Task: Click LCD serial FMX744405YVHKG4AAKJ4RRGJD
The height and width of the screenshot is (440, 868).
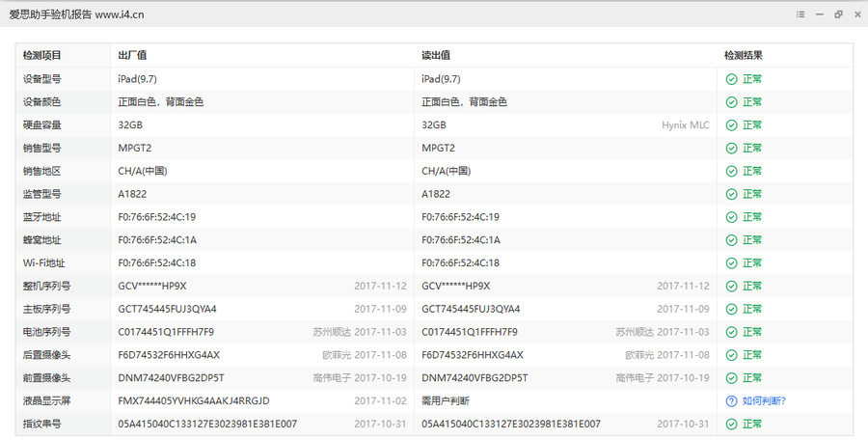Action: 194,400
